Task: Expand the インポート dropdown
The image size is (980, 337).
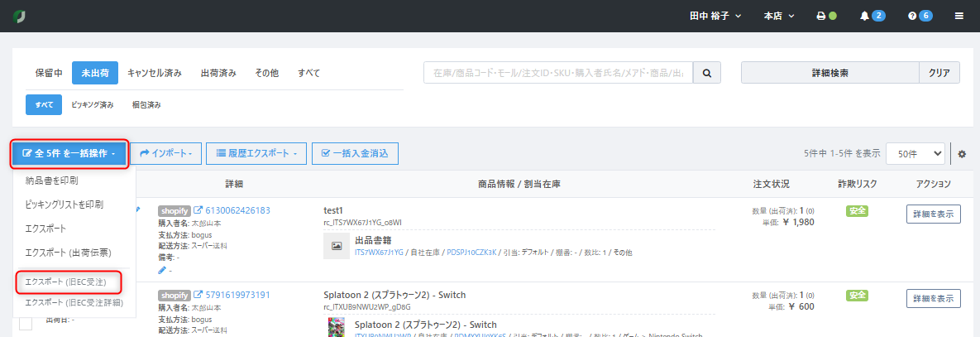Action: click(165, 153)
